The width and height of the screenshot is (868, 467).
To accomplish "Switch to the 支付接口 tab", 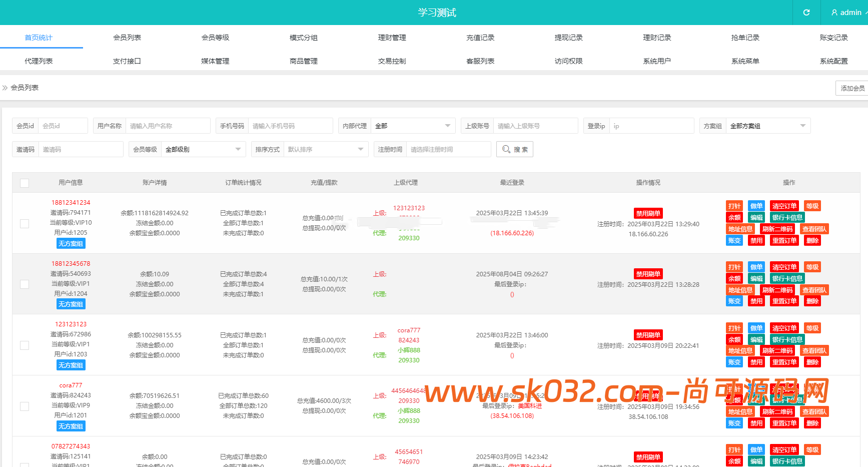I will click(127, 61).
